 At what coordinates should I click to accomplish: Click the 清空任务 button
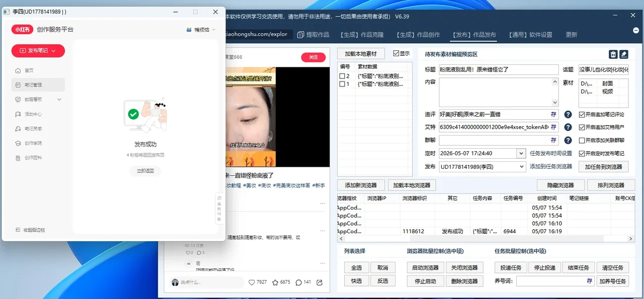(612, 267)
